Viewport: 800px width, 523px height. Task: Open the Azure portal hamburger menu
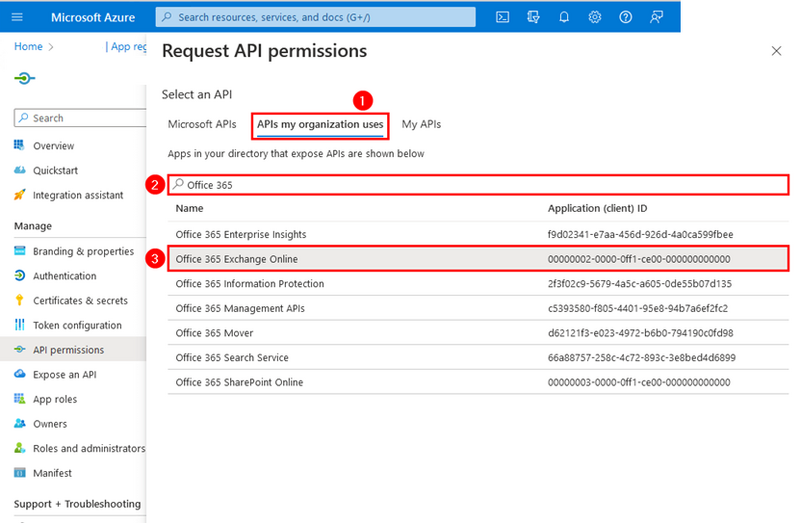point(17,17)
